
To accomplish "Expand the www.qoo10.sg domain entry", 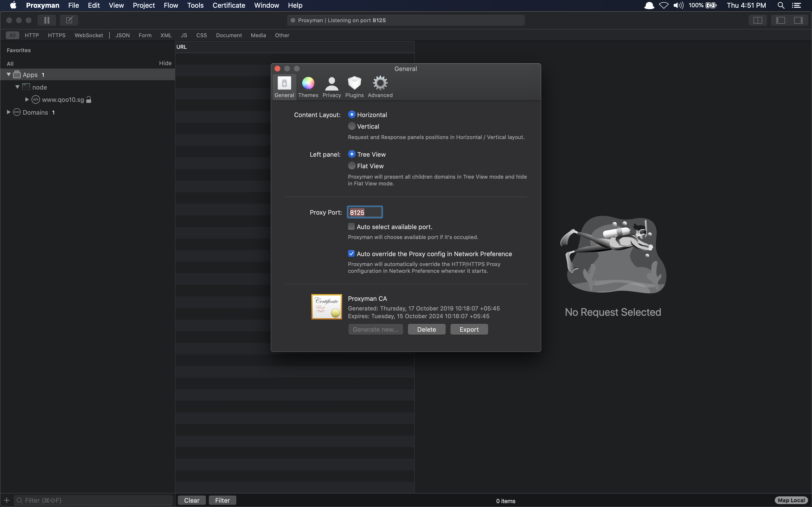I will click(27, 99).
